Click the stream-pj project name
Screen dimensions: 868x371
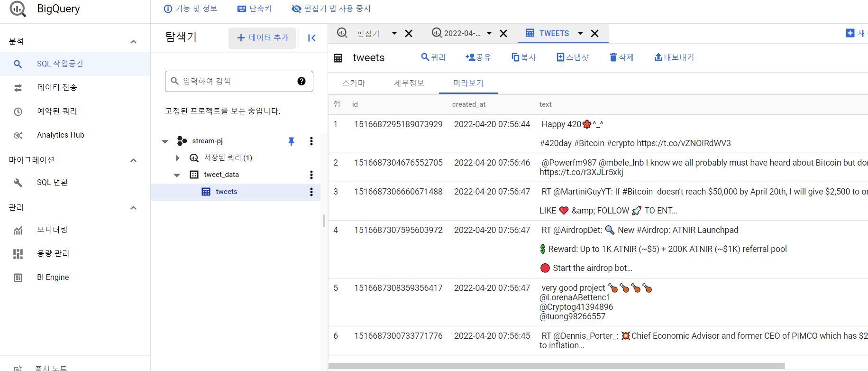click(207, 141)
